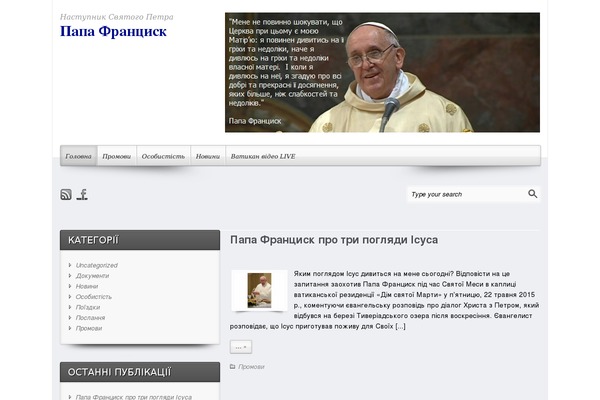Open the RSS feed icon
This screenshot has height=400, width=600.
pyautogui.click(x=66, y=194)
